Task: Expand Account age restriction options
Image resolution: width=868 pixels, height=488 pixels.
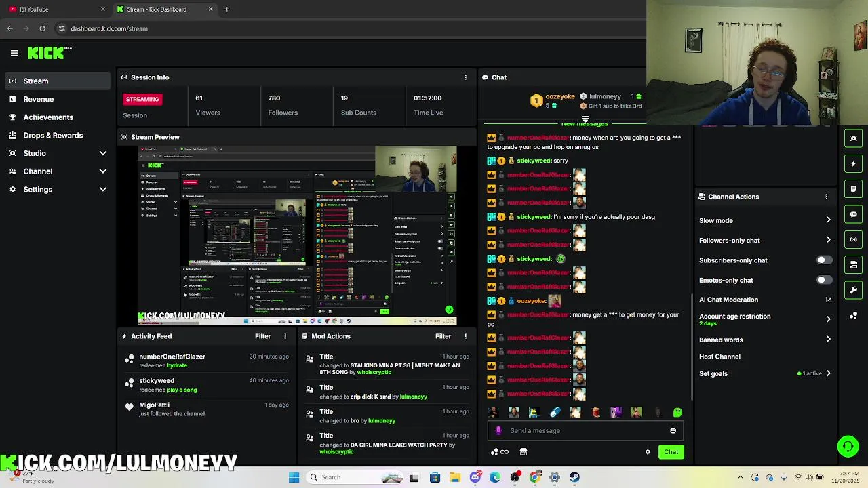Action: tap(828, 319)
